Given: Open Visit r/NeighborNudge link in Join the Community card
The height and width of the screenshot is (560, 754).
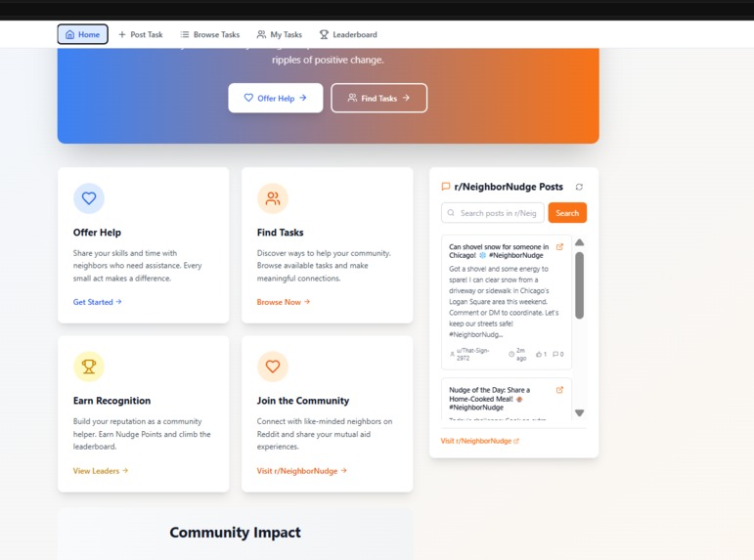Looking at the screenshot, I should [301, 471].
